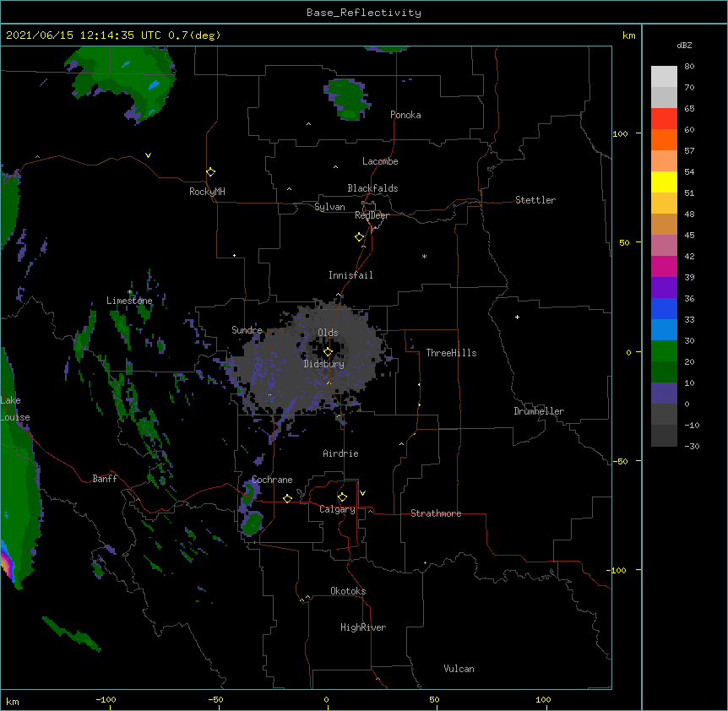Click the Strathmore city label
The height and width of the screenshot is (711, 728).
coord(436,513)
